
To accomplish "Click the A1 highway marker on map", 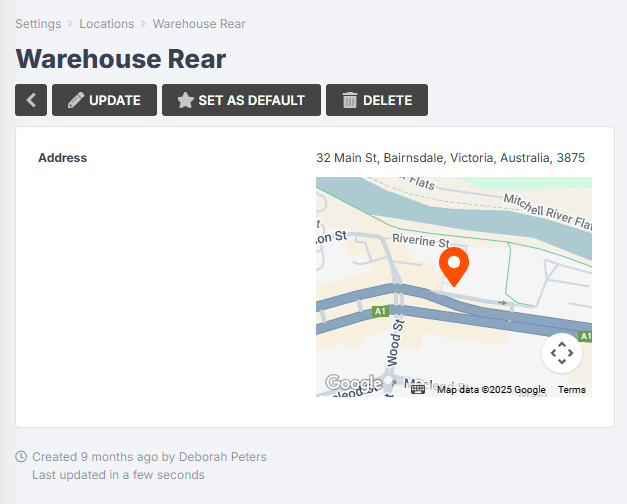I will point(380,312).
